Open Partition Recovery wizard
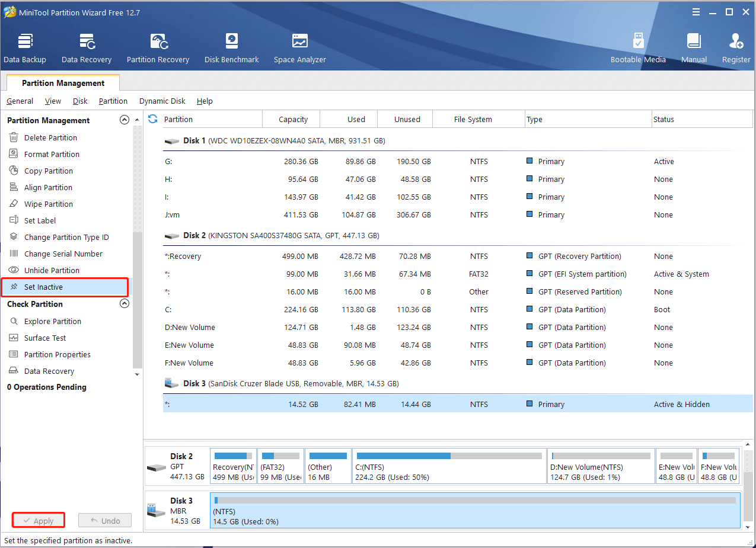The image size is (756, 548). tap(158, 49)
